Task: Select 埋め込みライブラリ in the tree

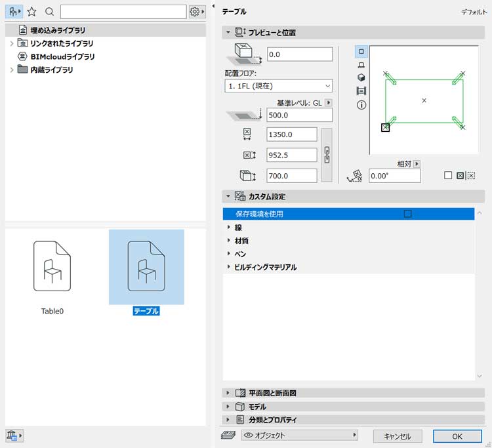Action: point(106,30)
